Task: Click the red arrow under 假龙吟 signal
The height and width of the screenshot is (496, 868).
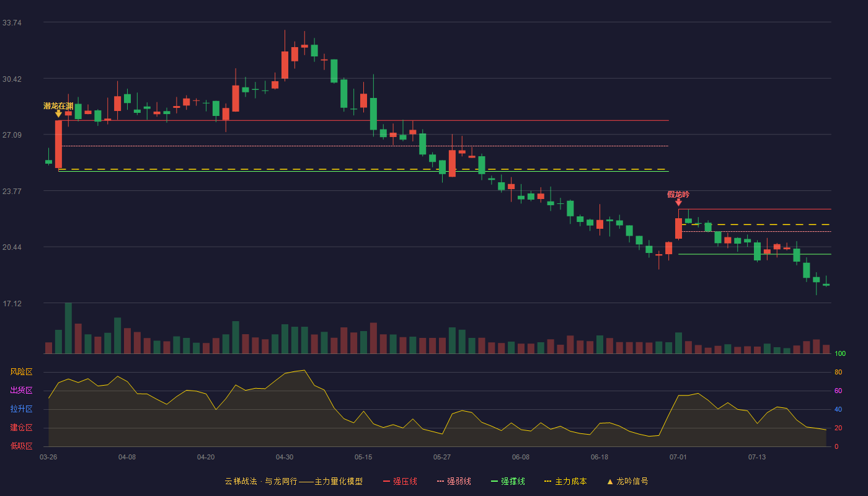Action: pos(678,203)
